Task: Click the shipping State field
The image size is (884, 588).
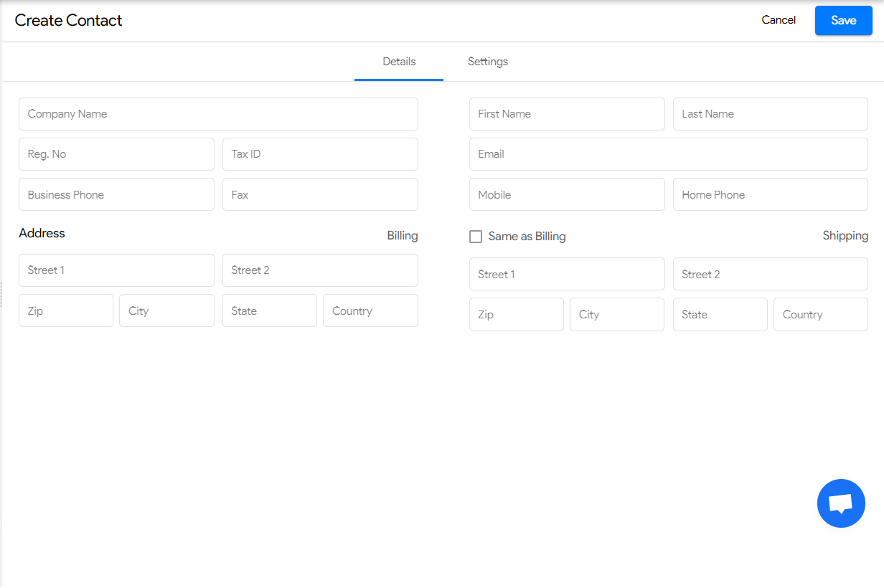Action: click(720, 315)
